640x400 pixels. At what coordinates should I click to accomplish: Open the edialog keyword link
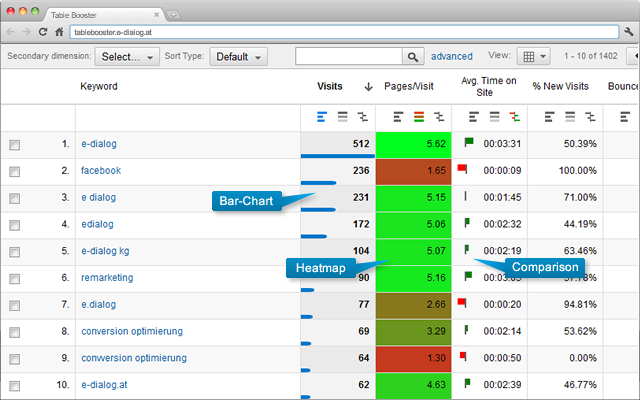tap(97, 224)
